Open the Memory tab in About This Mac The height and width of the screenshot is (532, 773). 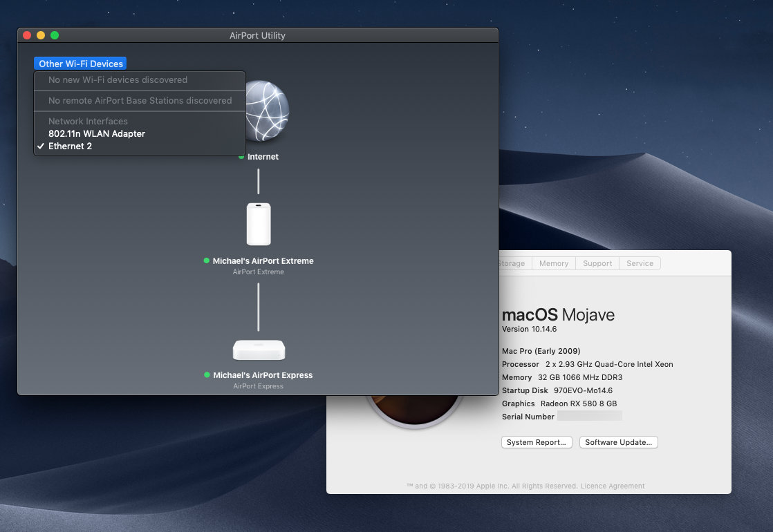click(x=554, y=263)
